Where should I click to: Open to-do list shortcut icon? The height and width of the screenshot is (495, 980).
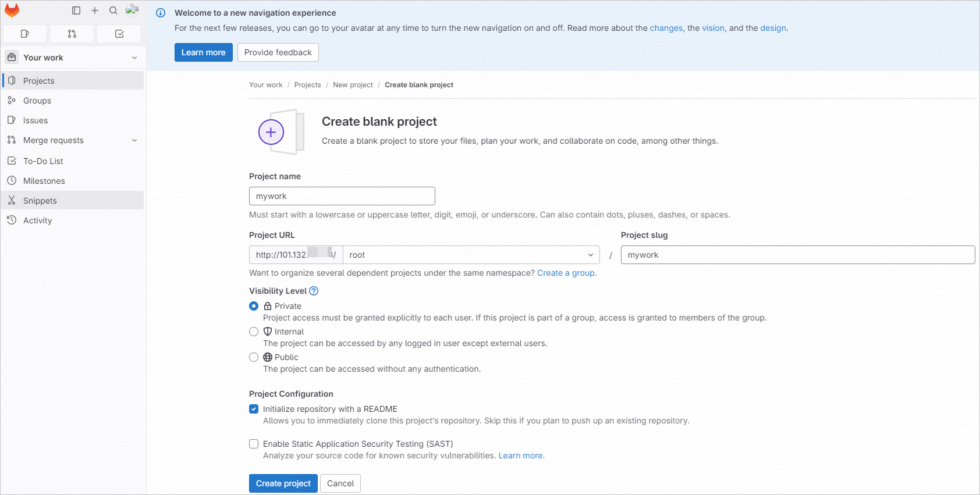pyautogui.click(x=119, y=34)
